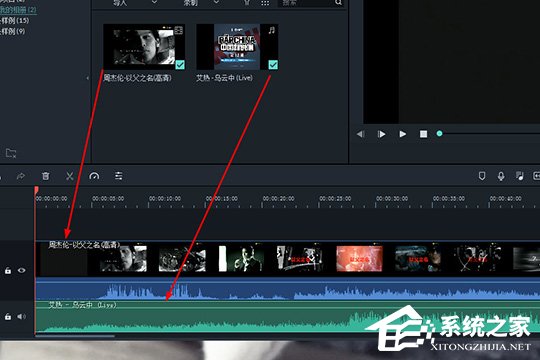Select the 样例 (15) library item

14,20
